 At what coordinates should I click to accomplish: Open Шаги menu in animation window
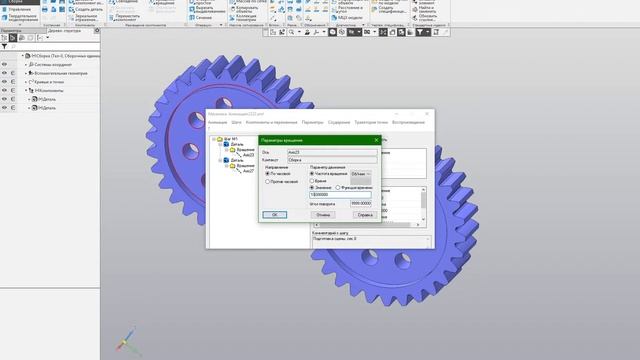236,122
